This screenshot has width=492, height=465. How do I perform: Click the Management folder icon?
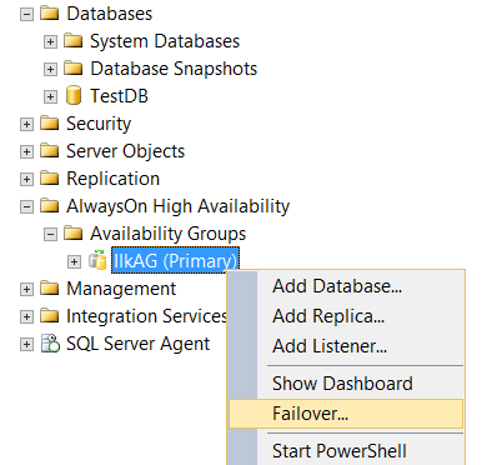point(49,288)
